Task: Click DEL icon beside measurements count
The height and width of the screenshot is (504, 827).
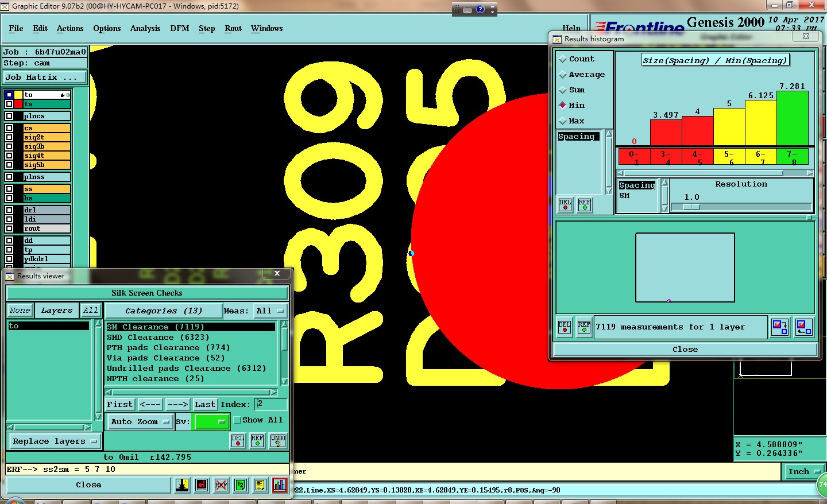Action: click(565, 327)
